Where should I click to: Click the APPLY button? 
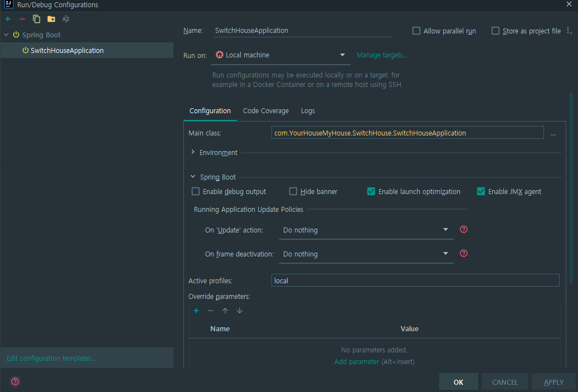[x=553, y=382]
